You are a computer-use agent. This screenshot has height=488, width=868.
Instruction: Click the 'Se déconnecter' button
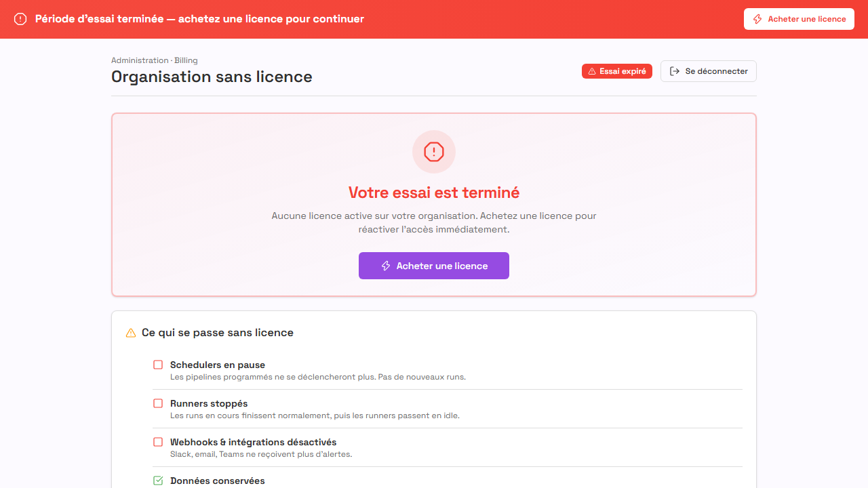coord(709,71)
